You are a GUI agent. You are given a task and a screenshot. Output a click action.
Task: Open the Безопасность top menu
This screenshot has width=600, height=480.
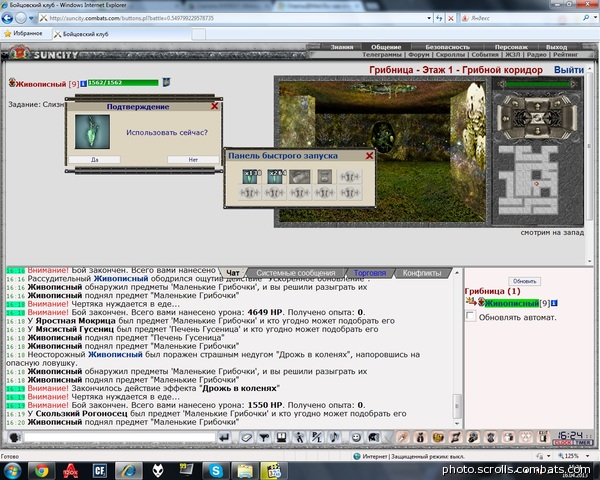click(x=447, y=47)
